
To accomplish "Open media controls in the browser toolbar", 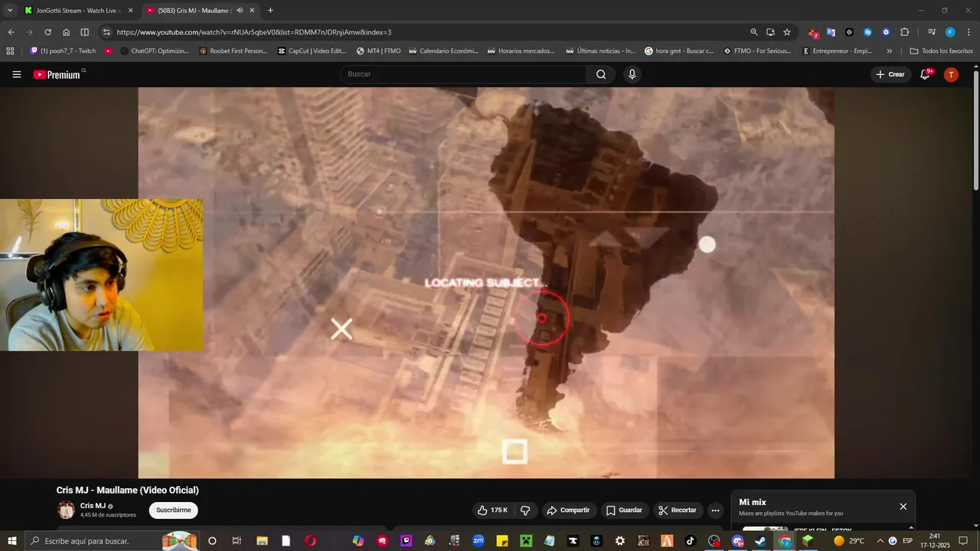I will pyautogui.click(x=932, y=32).
